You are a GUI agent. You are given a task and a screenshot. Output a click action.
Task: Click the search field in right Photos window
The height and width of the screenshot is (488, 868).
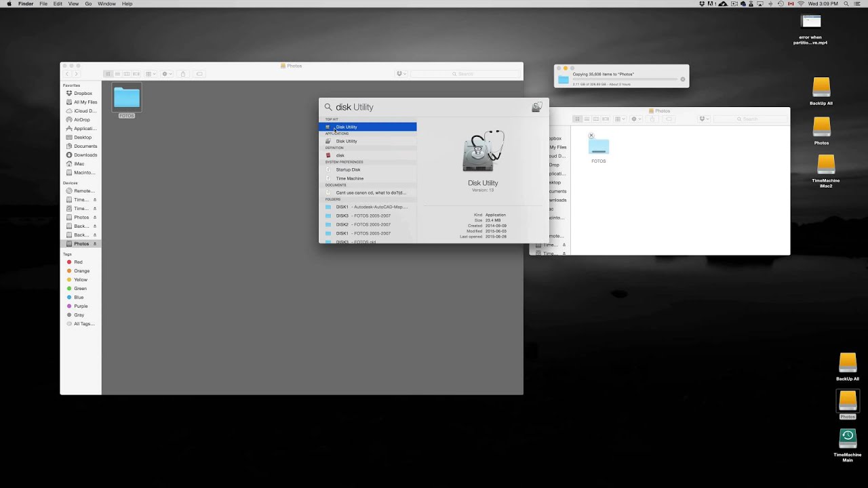(x=749, y=119)
